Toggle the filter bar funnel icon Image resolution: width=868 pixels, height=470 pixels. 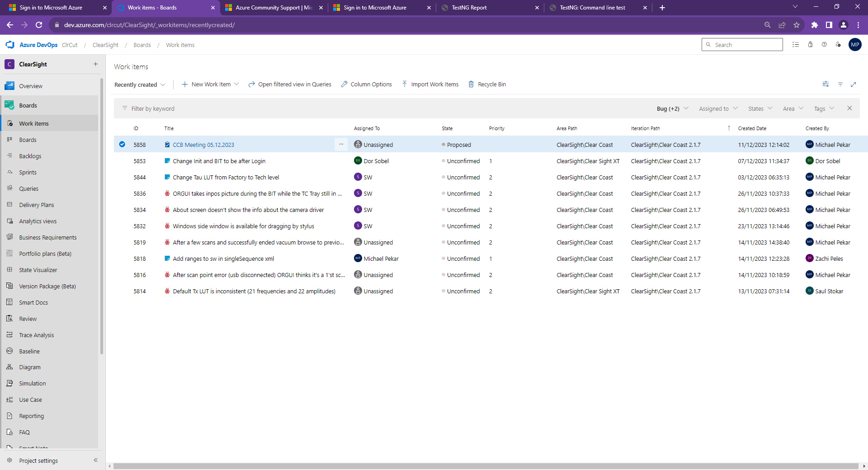click(840, 85)
